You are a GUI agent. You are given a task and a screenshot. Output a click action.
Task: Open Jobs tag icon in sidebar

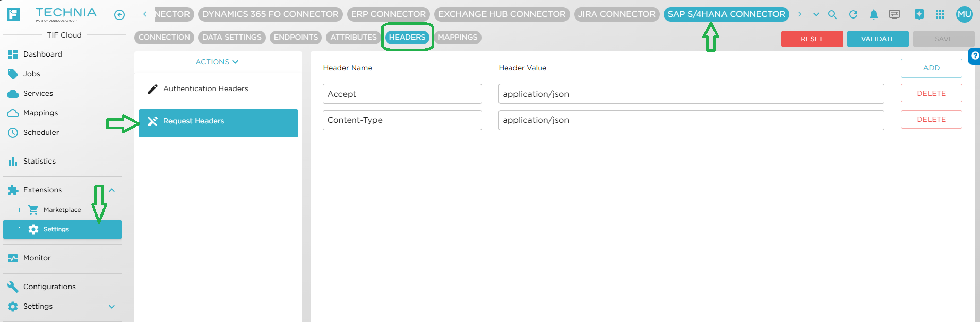[x=13, y=74]
